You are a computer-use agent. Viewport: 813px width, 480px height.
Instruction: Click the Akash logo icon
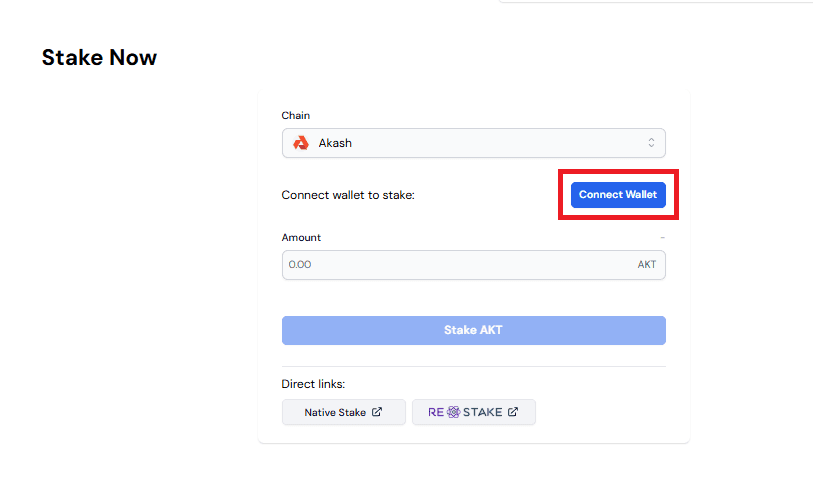(x=300, y=143)
